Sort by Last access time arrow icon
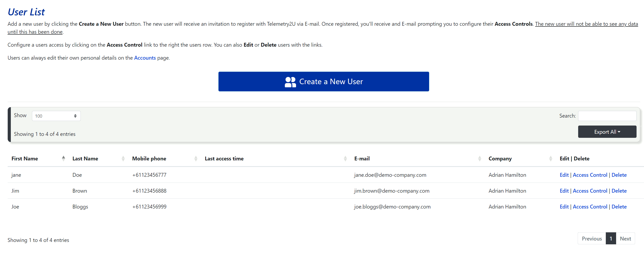This screenshot has height=253, width=644. [345, 158]
